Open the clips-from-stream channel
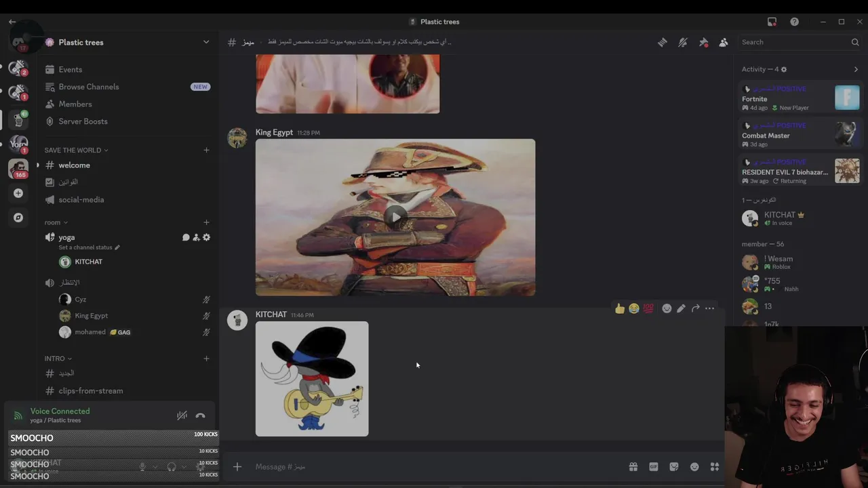Image resolution: width=868 pixels, height=488 pixels. (127, 391)
